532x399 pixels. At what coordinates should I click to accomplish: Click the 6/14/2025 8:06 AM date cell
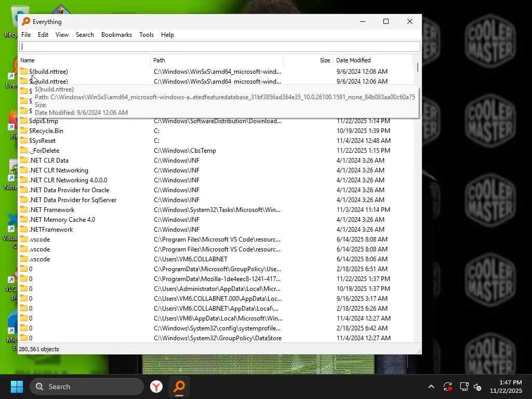[362, 259]
